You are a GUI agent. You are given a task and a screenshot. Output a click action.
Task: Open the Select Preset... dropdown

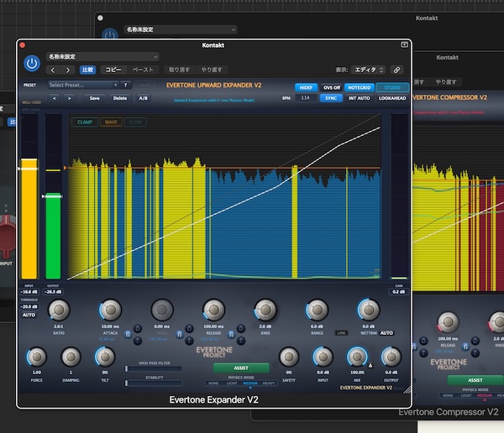[x=83, y=85]
